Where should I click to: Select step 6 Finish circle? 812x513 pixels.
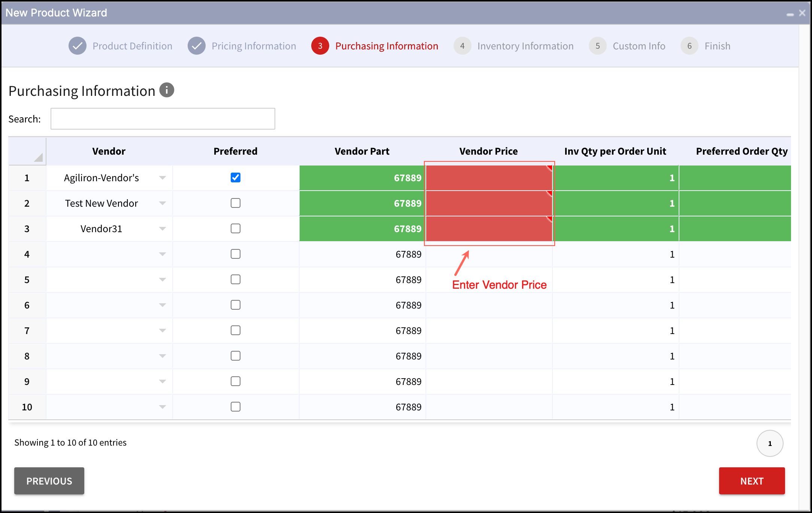[690, 46]
